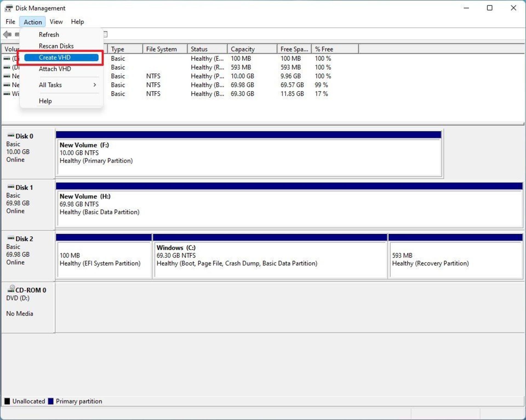
Task: Minimize the Disk Management window
Action: (466, 8)
